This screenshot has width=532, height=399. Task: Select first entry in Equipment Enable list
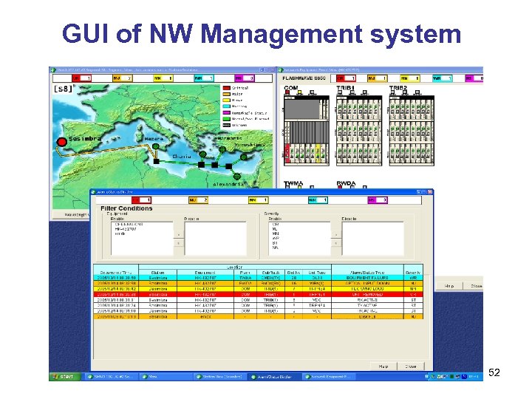[129, 225]
